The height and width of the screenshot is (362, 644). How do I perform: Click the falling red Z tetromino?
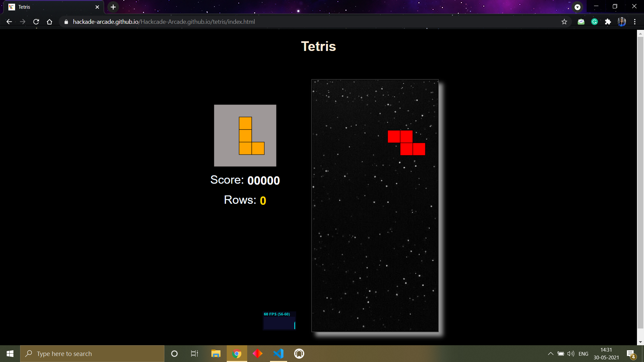pos(406,143)
